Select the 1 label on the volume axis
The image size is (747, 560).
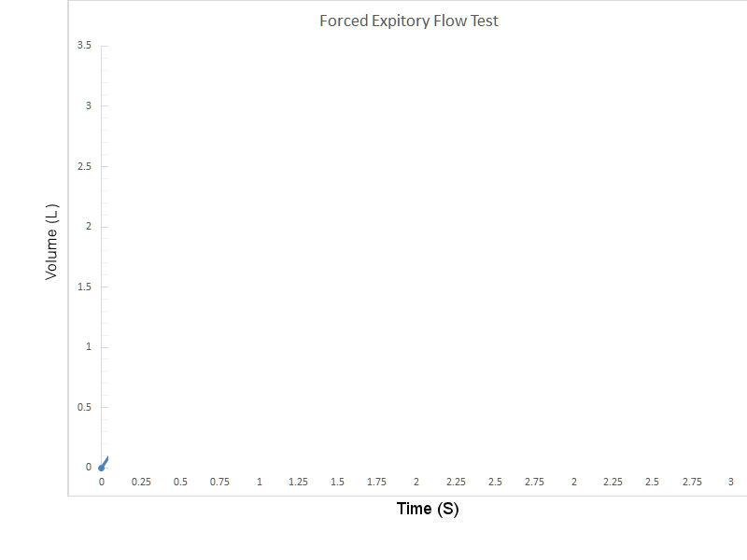coord(88,346)
